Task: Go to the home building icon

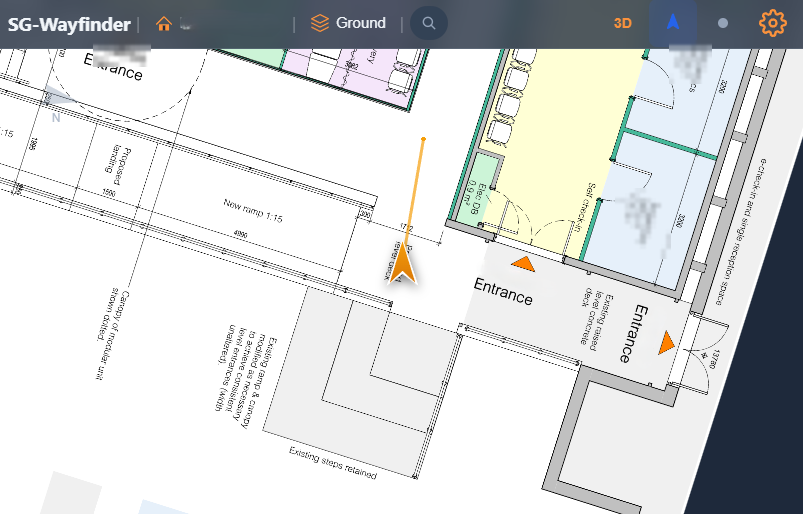Action: tap(164, 24)
